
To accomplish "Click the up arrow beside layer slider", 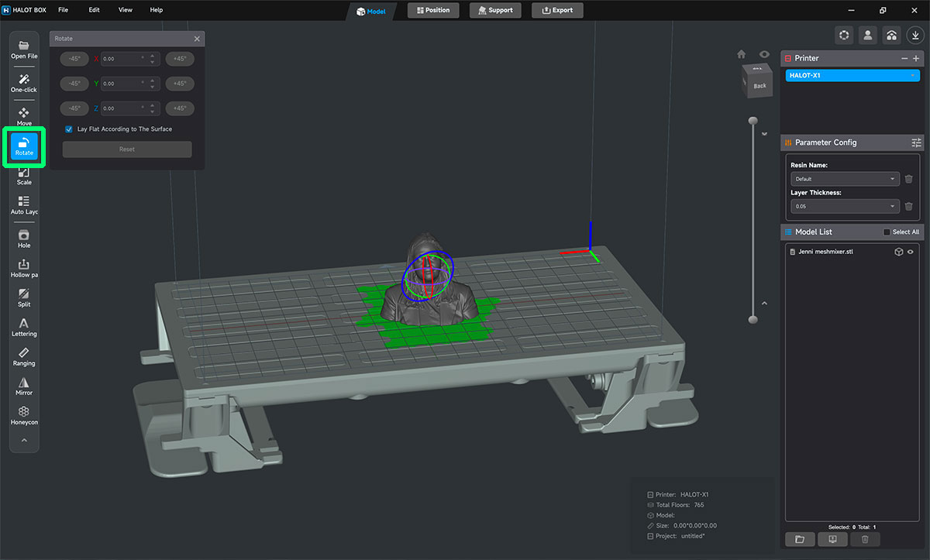I will [764, 303].
